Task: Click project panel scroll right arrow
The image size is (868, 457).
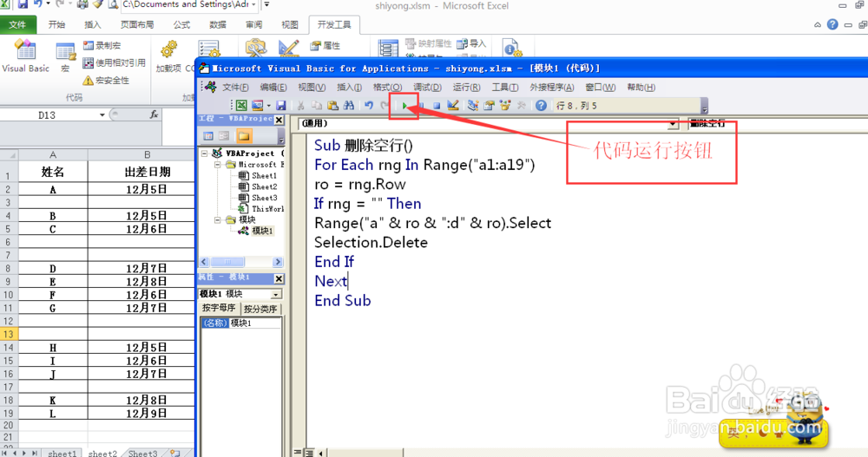Action: (278, 262)
